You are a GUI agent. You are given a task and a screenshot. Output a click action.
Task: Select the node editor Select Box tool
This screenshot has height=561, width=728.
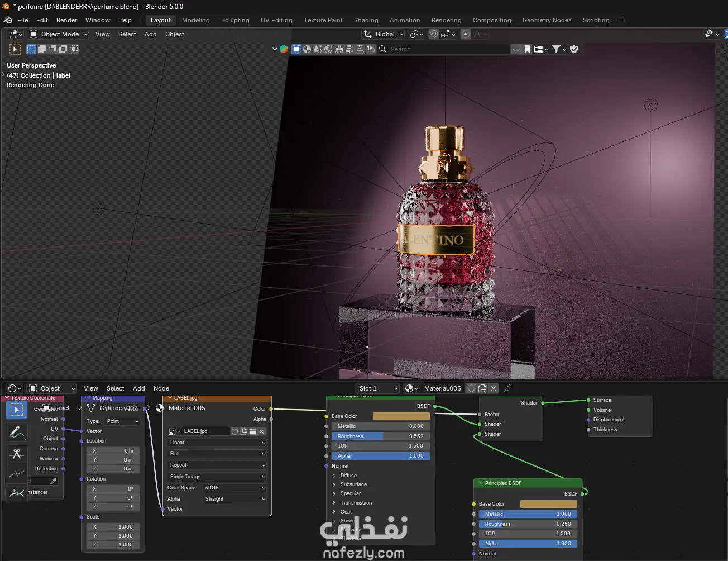click(x=17, y=410)
